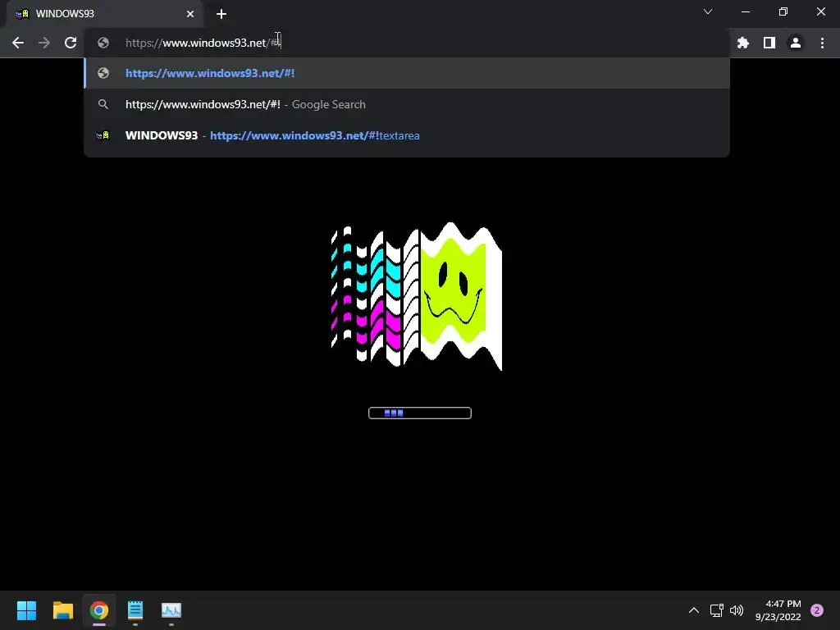The width and height of the screenshot is (840, 630).
Task: Click the magnifier icon of the Google Search suggestion
Action: [x=103, y=104]
